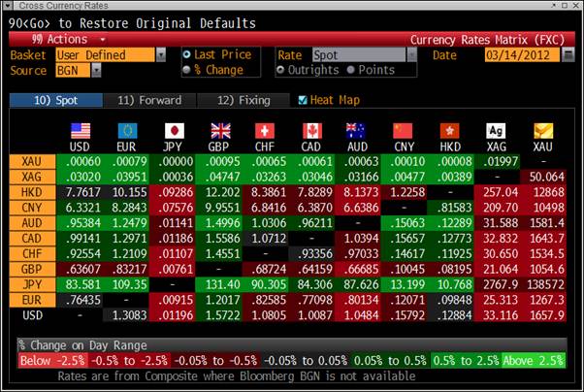Open the Fixing tab
This screenshot has width=584, height=392.
click(242, 100)
